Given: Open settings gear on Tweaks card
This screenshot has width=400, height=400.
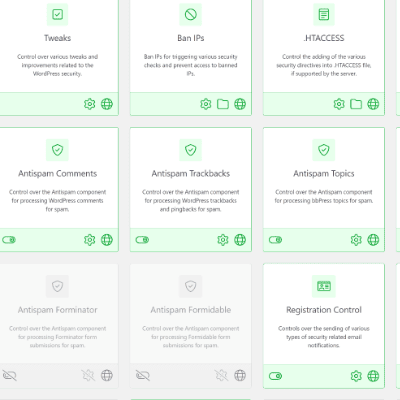Looking at the screenshot, I should point(89,104).
